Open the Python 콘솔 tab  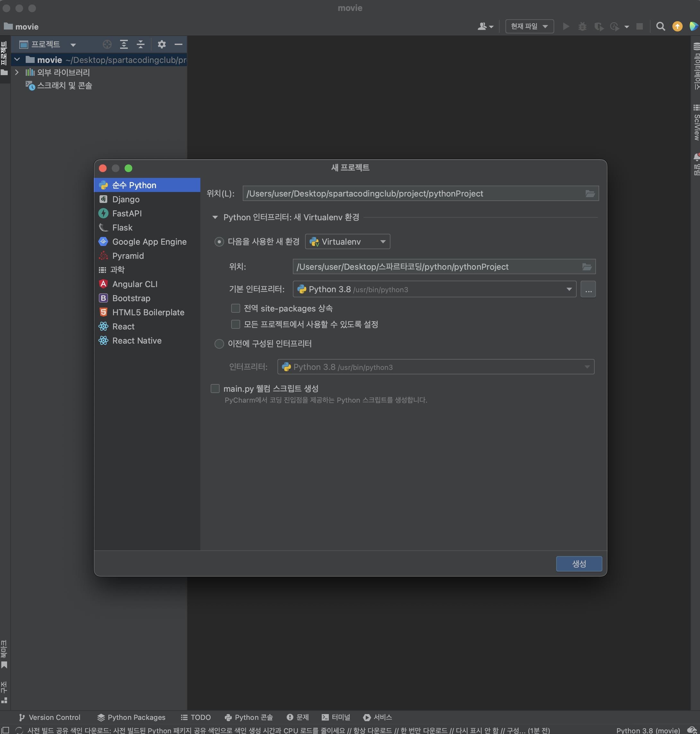[x=249, y=717]
